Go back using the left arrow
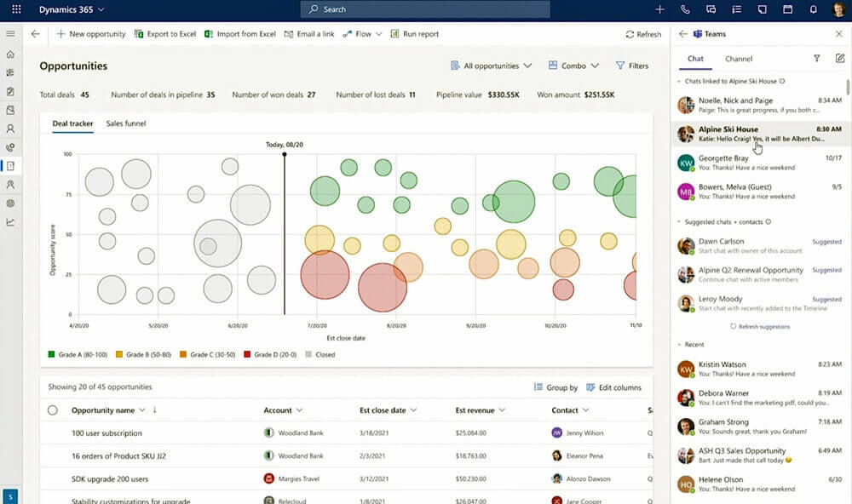 35,34
